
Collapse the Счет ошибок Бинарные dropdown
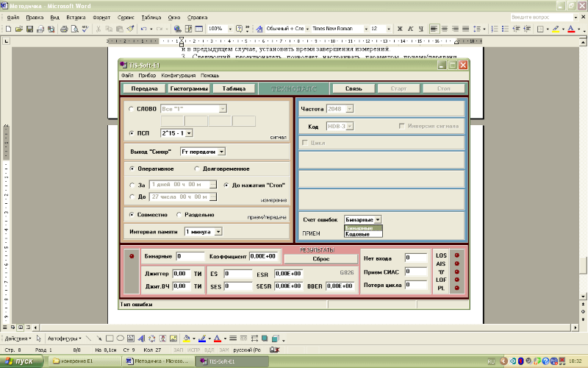click(x=378, y=219)
